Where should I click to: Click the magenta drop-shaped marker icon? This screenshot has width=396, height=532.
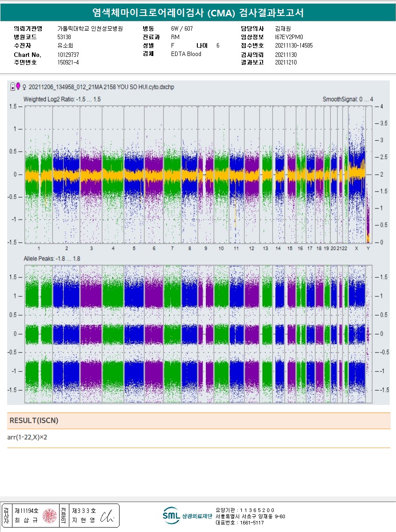pos(18,86)
